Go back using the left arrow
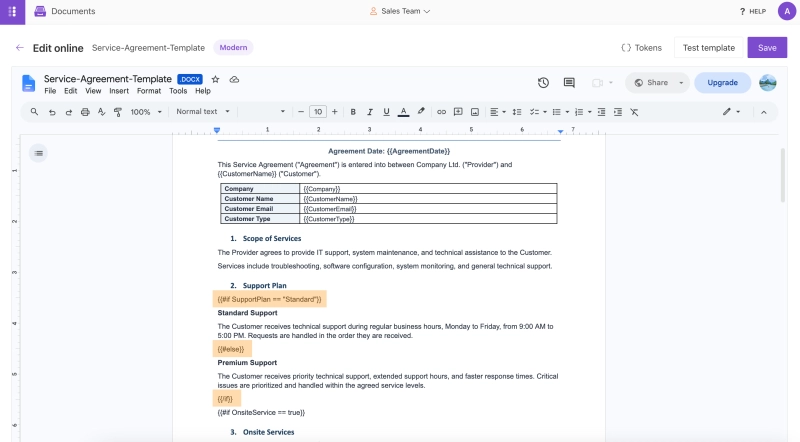 [20, 47]
